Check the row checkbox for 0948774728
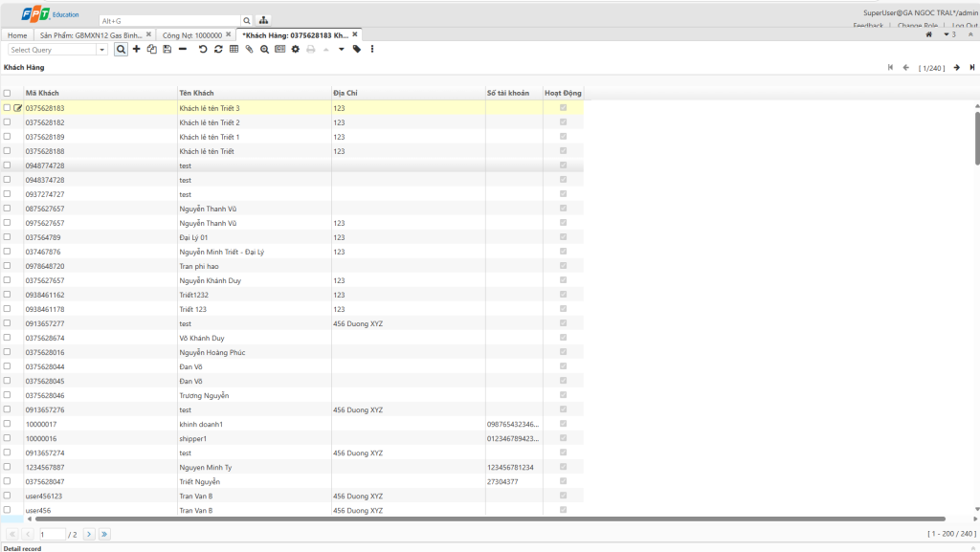The height and width of the screenshot is (552, 980). (x=8, y=166)
